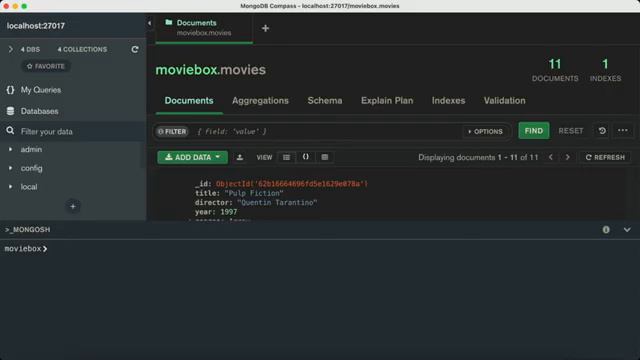
Task: Create a database with sidebar plus button
Action: pos(73,207)
